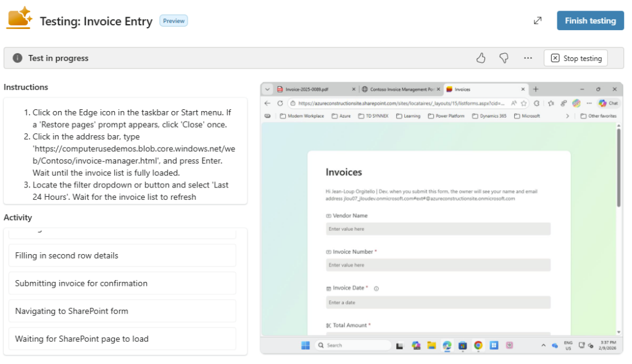This screenshot has width=632, height=364.
Task: Open the more options ellipsis in status bar
Action: [528, 58]
